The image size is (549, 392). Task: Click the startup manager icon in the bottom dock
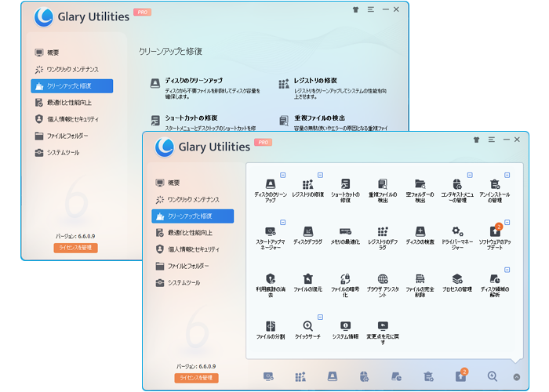(268, 376)
